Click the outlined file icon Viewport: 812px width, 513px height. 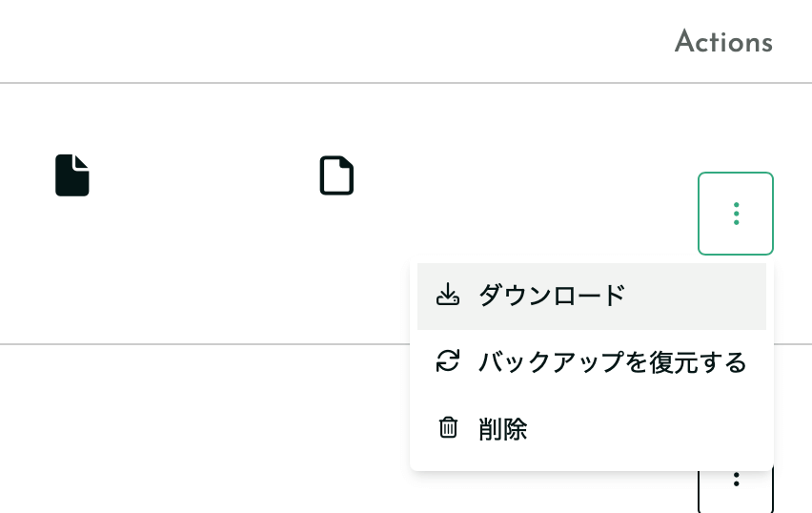pos(336,175)
